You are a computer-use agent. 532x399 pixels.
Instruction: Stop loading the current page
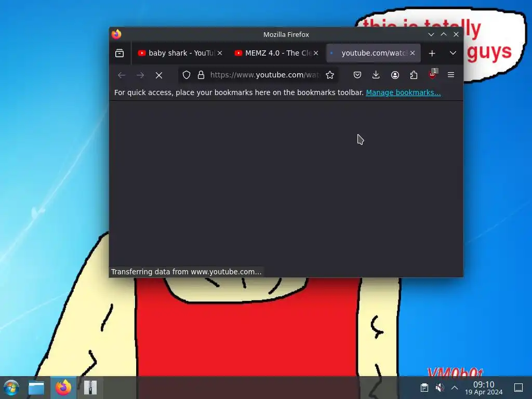[x=159, y=75]
